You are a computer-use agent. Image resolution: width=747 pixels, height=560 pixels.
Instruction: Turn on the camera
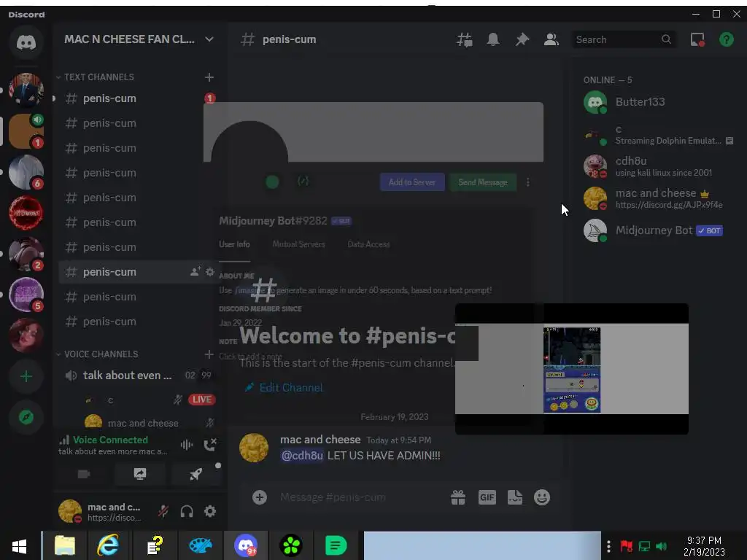click(84, 474)
